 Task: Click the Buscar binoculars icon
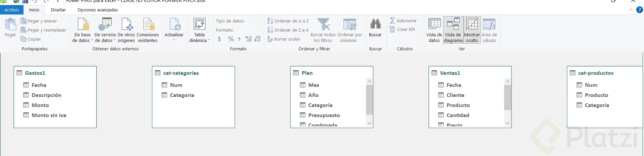(x=375, y=24)
